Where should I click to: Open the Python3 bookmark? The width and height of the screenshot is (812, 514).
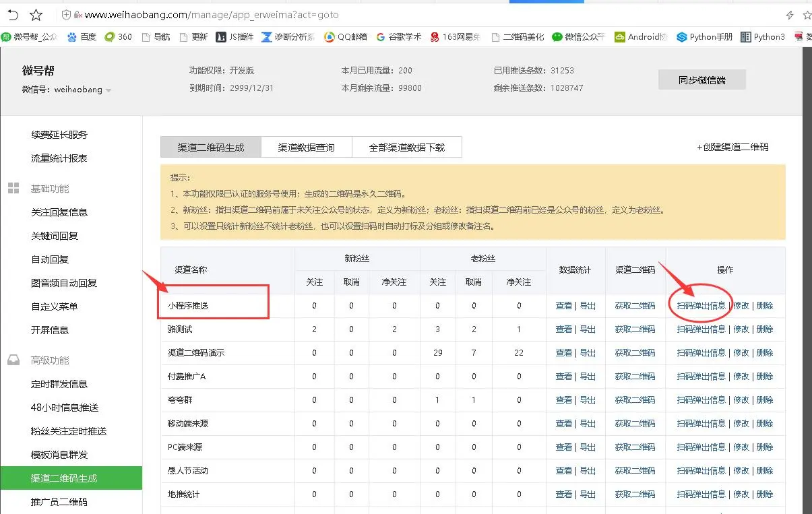point(763,37)
